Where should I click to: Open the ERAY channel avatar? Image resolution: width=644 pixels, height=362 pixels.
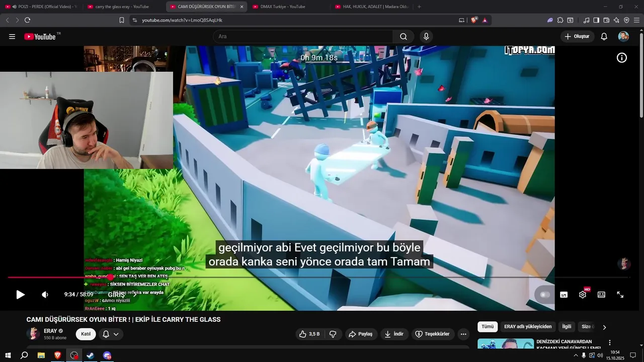point(33,334)
